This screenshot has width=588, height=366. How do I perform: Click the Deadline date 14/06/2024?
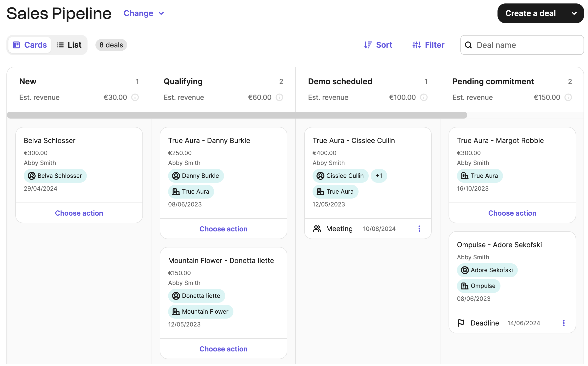click(524, 323)
